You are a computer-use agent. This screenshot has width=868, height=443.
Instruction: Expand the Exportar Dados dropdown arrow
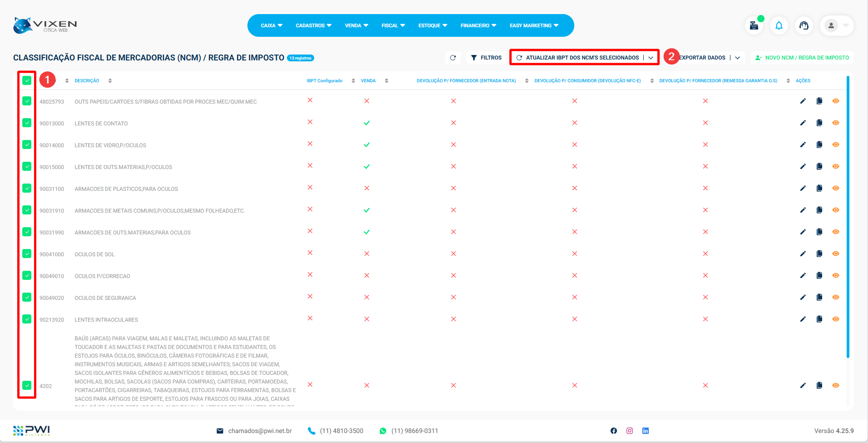pyautogui.click(x=738, y=58)
